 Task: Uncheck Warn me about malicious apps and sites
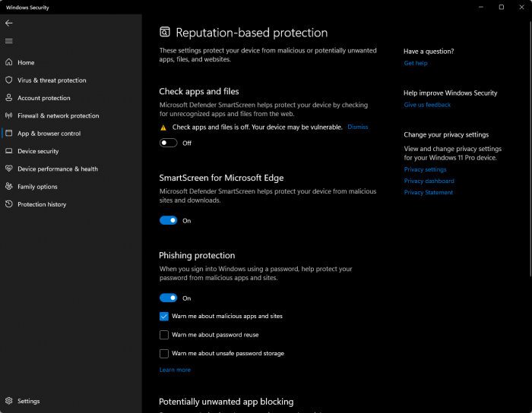(164, 316)
